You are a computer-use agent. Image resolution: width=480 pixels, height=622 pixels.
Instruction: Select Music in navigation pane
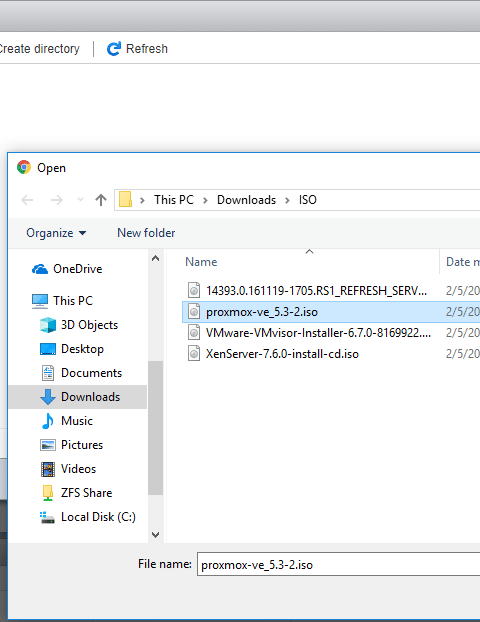pyautogui.click(x=77, y=421)
